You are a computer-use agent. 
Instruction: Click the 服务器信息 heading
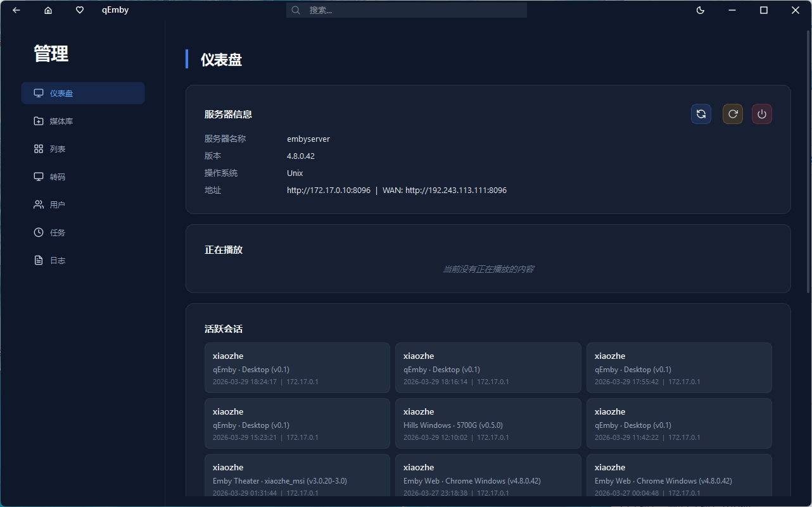228,115
